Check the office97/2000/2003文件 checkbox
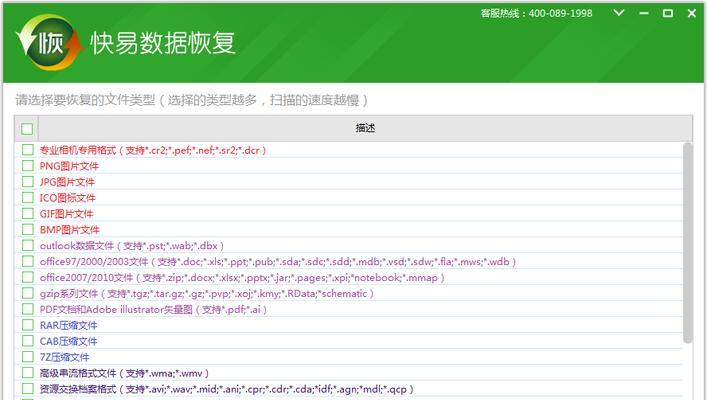 (28, 261)
